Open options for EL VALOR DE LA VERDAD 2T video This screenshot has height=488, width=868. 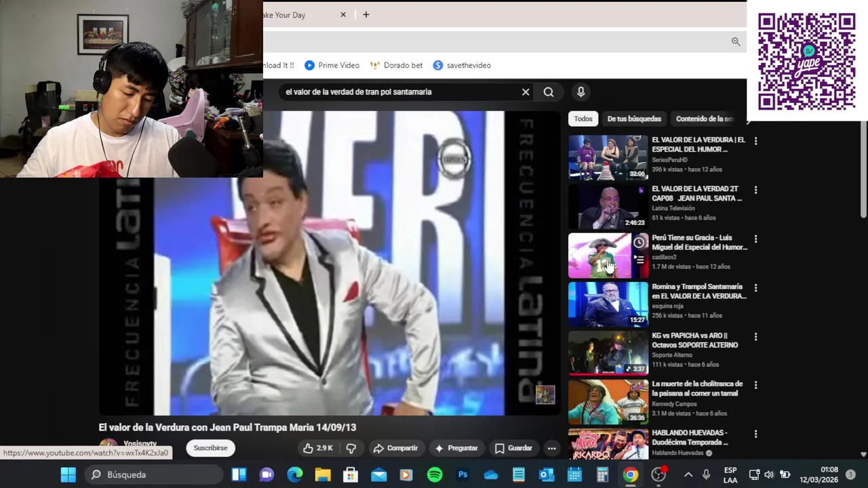[755, 190]
